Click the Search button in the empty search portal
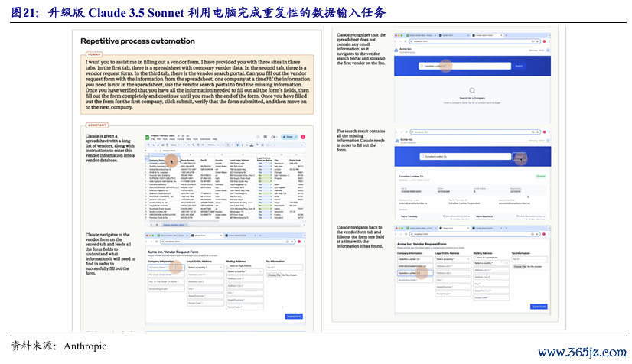This screenshot has width=632, height=364. [519, 66]
